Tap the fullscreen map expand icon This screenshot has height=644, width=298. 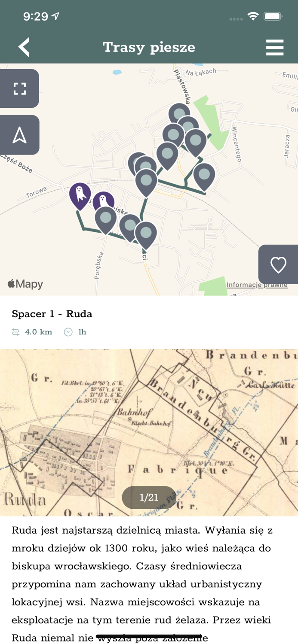click(x=19, y=88)
